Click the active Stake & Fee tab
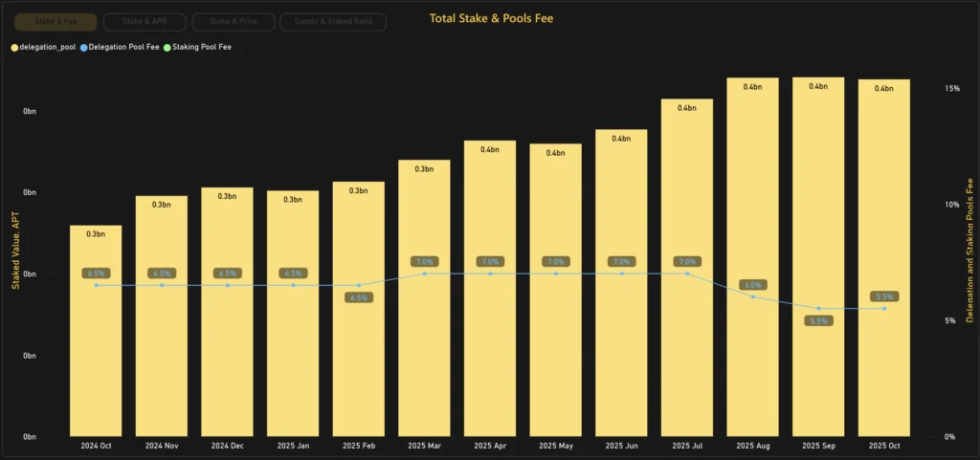 pyautogui.click(x=56, y=21)
